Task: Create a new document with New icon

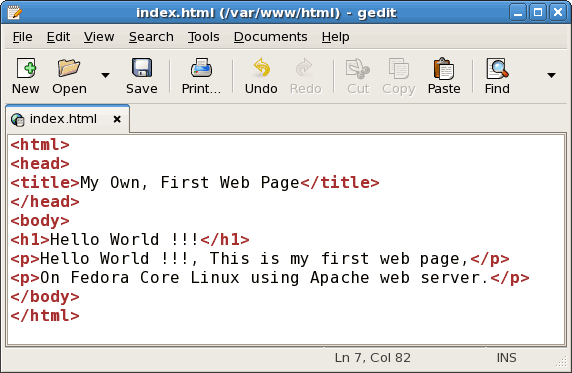Action: 26,68
